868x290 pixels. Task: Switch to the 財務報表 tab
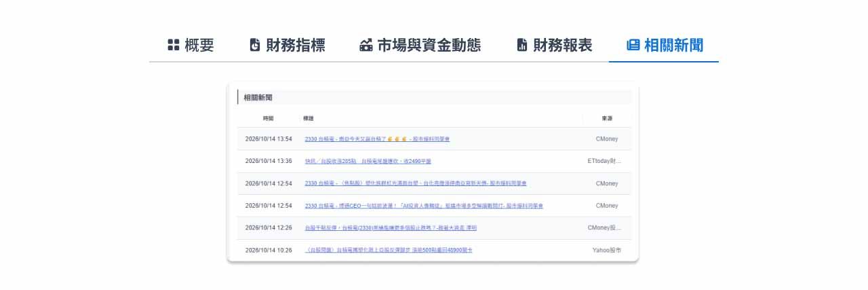[554, 46]
